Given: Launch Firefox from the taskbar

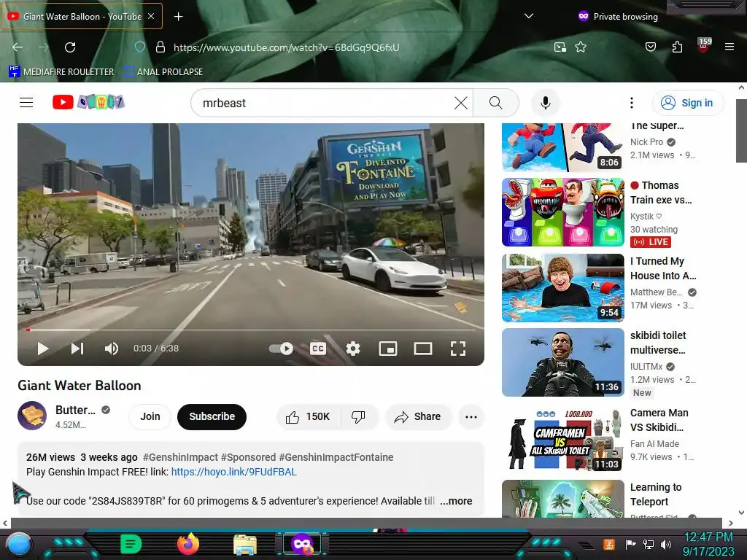Looking at the screenshot, I should tap(188, 544).
